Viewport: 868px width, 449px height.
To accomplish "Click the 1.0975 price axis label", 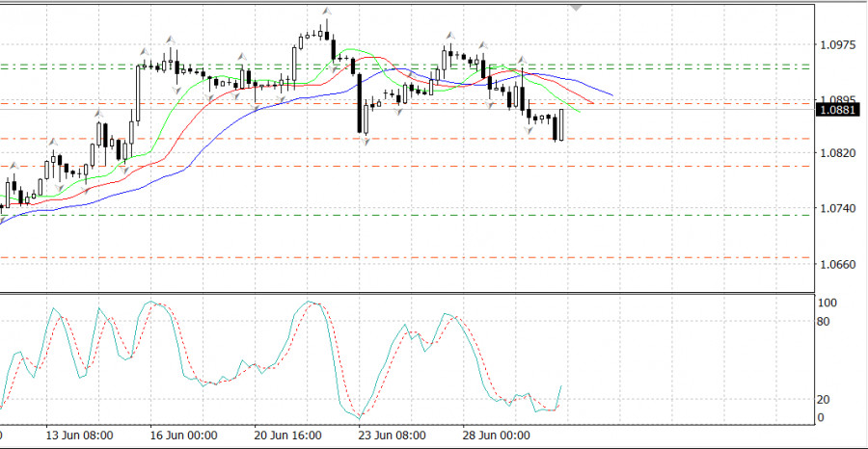I will coord(836,45).
